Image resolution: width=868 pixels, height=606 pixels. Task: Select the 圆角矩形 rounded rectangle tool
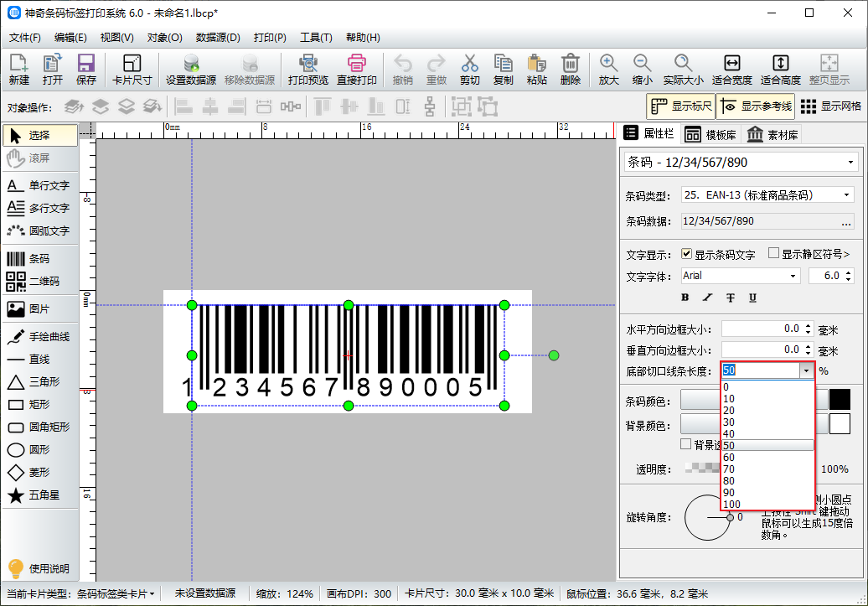40,427
